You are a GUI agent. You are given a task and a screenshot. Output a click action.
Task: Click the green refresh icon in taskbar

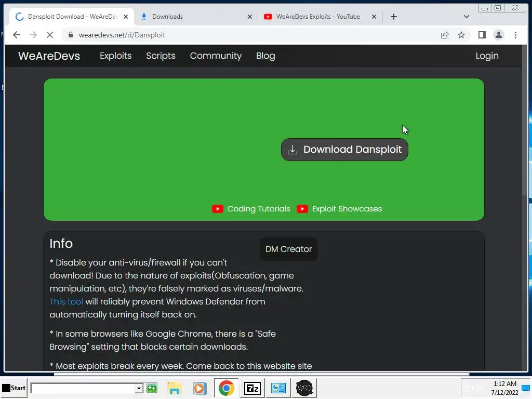pos(152,388)
